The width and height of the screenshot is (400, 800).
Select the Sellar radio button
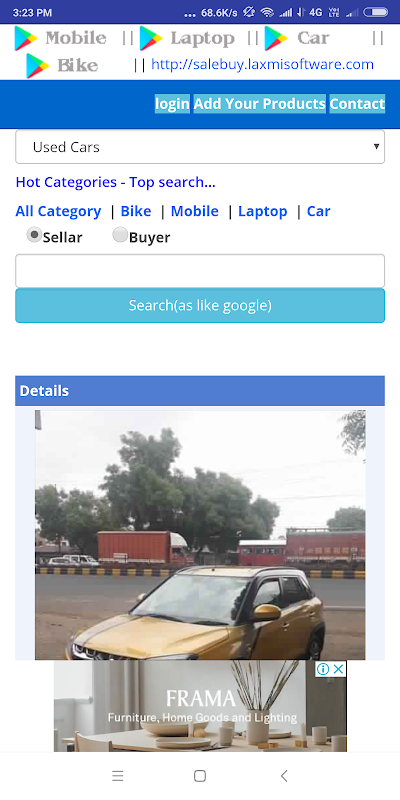(x=34, y=235)
